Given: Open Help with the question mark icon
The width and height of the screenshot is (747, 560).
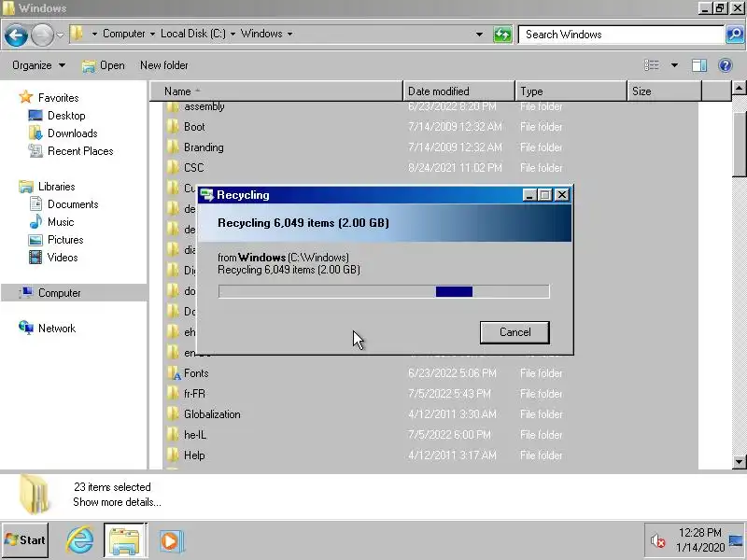Looking at the screenshot, I should click(726, 65).
